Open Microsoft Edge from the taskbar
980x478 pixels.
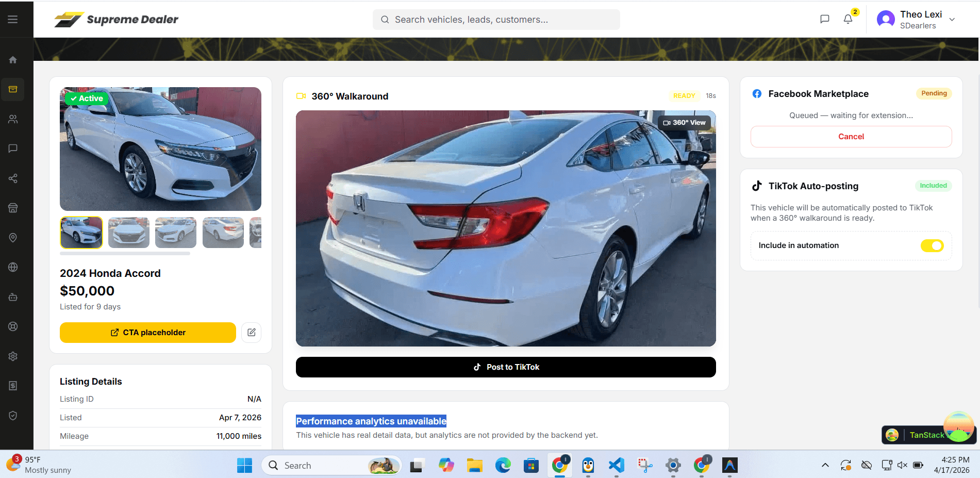(503, 465)
